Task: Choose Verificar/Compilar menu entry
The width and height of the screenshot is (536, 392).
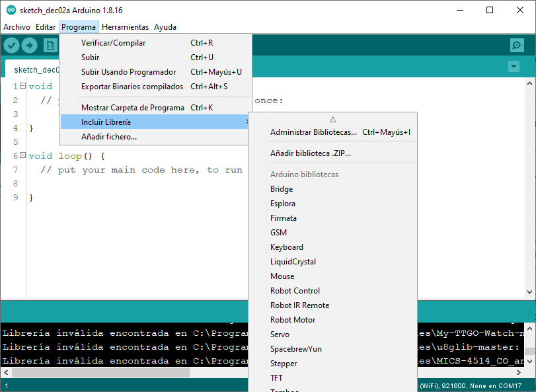Action: click(155, 43)
